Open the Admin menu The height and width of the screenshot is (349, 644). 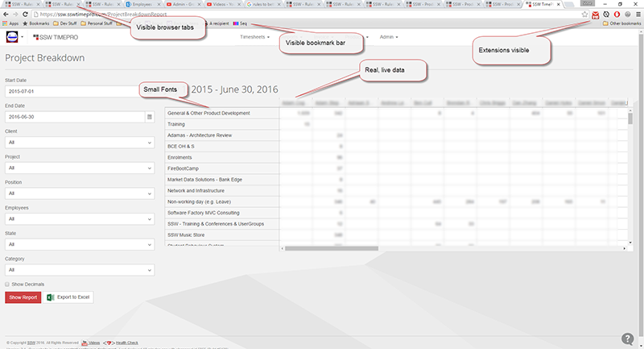click(389, 37)
